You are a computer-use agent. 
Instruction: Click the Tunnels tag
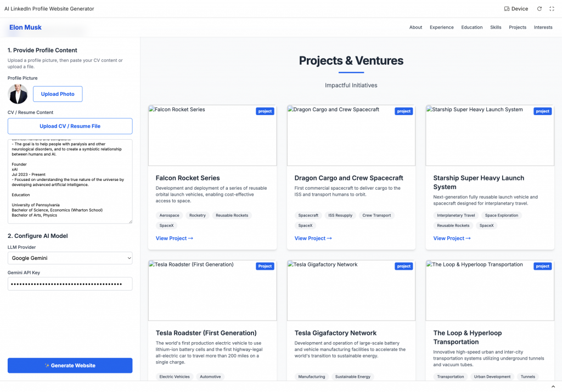[527, 377]
